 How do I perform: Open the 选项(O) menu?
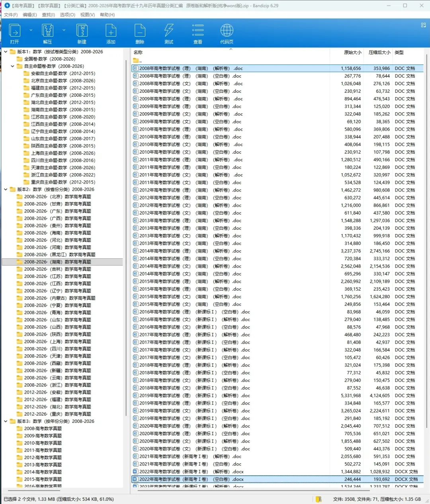(x=67, y=15)
